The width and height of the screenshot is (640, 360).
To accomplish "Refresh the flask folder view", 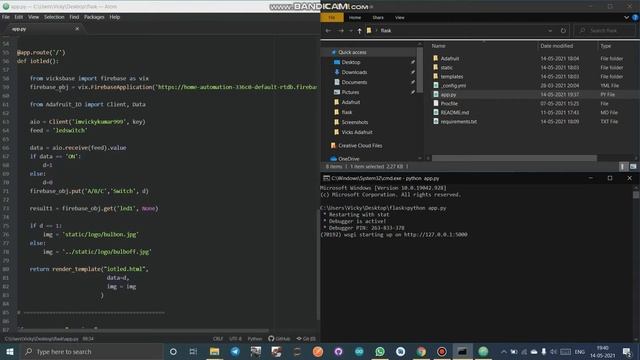I will coord(563,31).
